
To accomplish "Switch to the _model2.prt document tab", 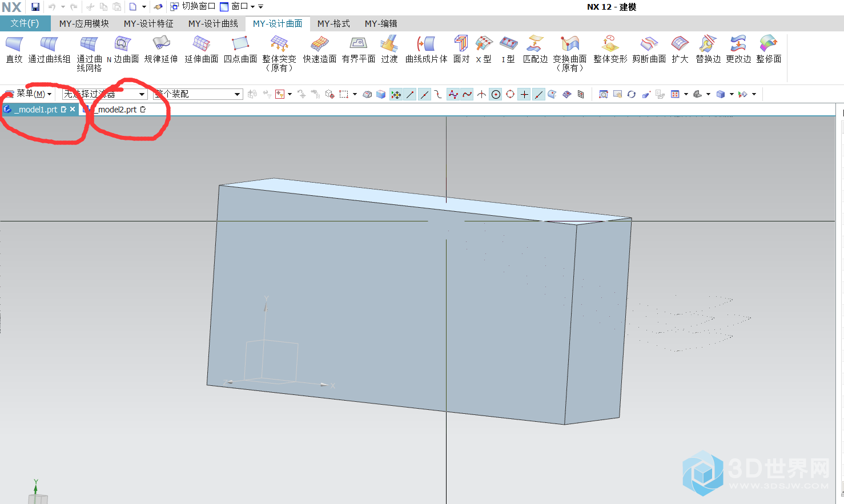I will point(116,110).
